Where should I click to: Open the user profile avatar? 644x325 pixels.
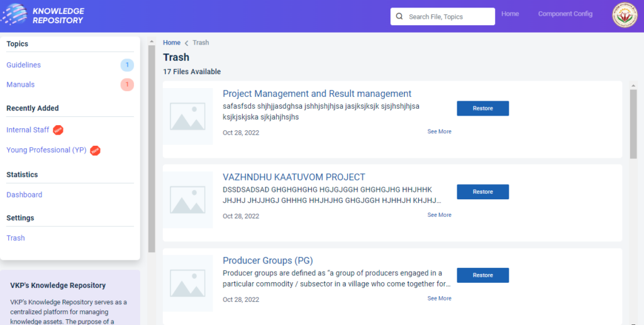pos(625,16)
